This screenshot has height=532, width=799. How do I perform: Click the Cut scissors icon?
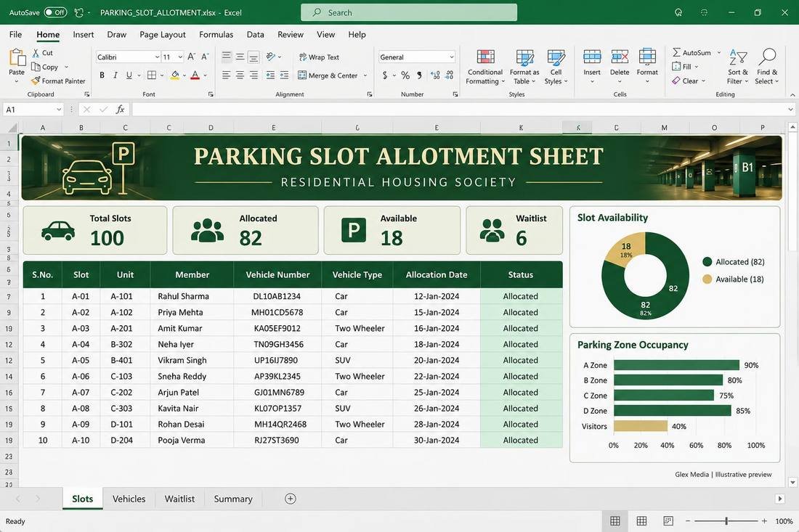tap(36, 53)
